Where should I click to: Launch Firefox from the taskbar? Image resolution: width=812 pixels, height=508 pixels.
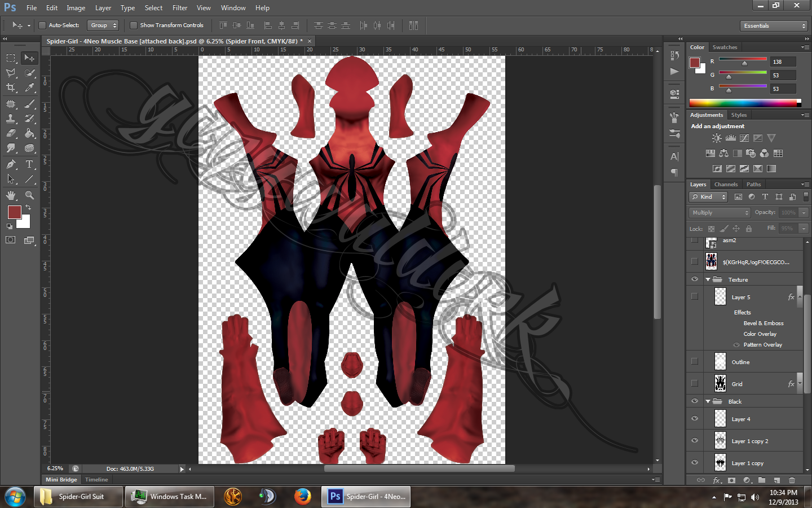click(x=303, y=497)
